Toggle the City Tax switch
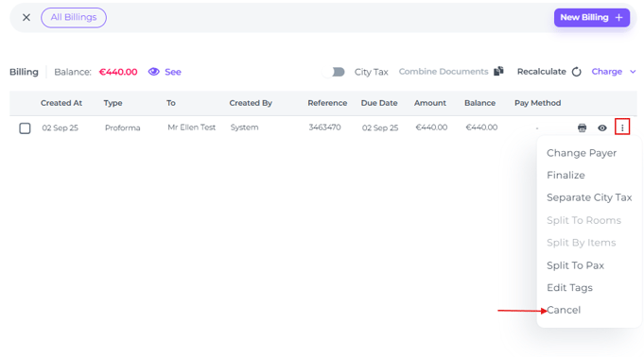The width and height of the screenshot is (644, 357). tap(334, 72)
